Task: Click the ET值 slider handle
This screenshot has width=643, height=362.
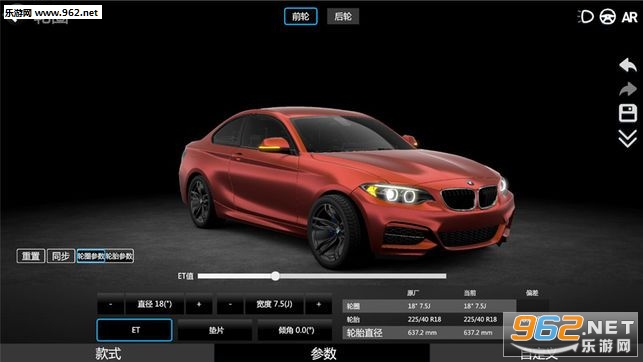Action: 276,276
